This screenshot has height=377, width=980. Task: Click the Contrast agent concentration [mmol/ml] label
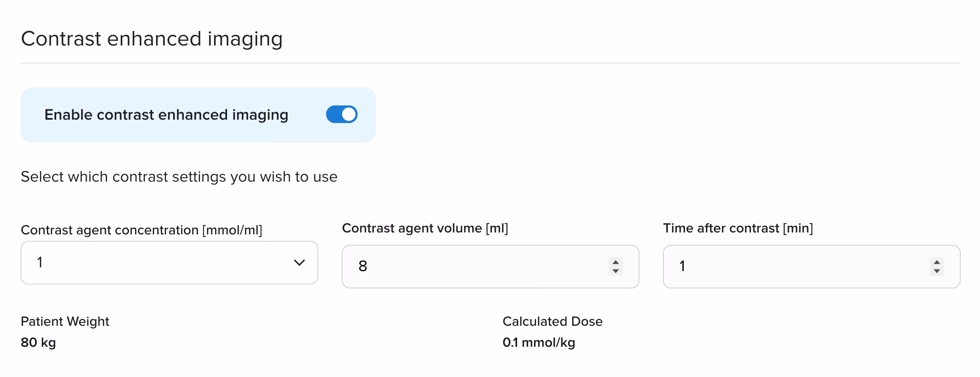coord(142,230)
